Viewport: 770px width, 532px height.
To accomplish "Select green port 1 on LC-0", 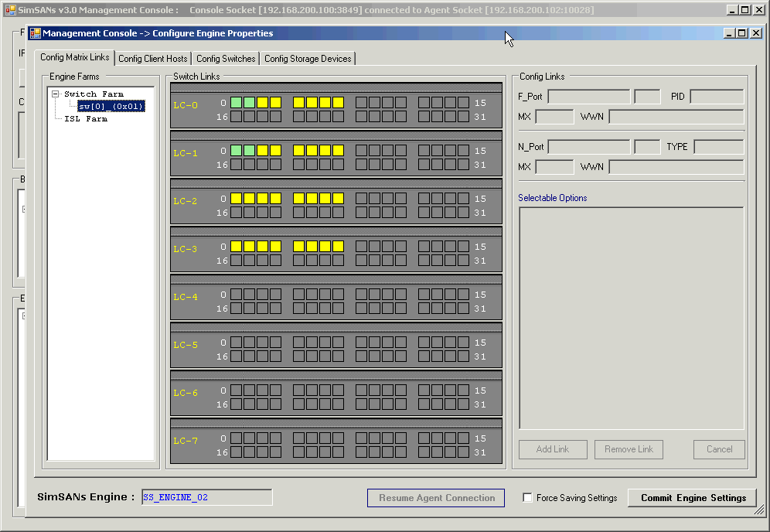I will click(x=250, y=103).
